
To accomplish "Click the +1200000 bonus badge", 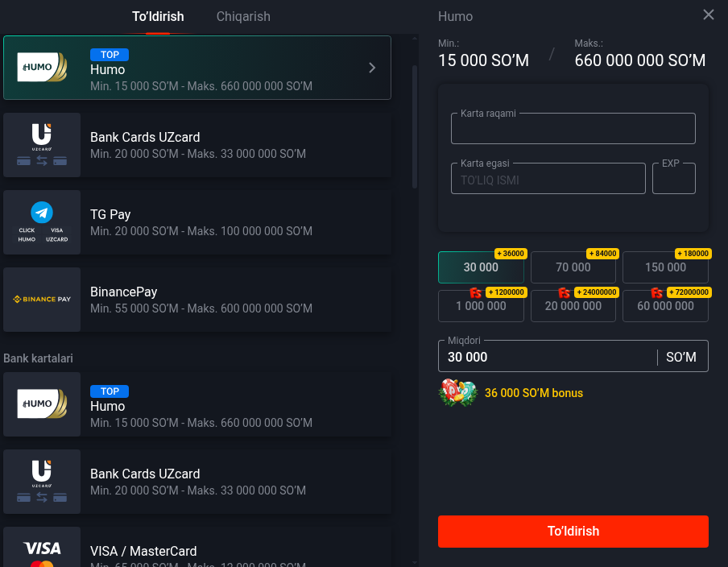I will point(506,292).
